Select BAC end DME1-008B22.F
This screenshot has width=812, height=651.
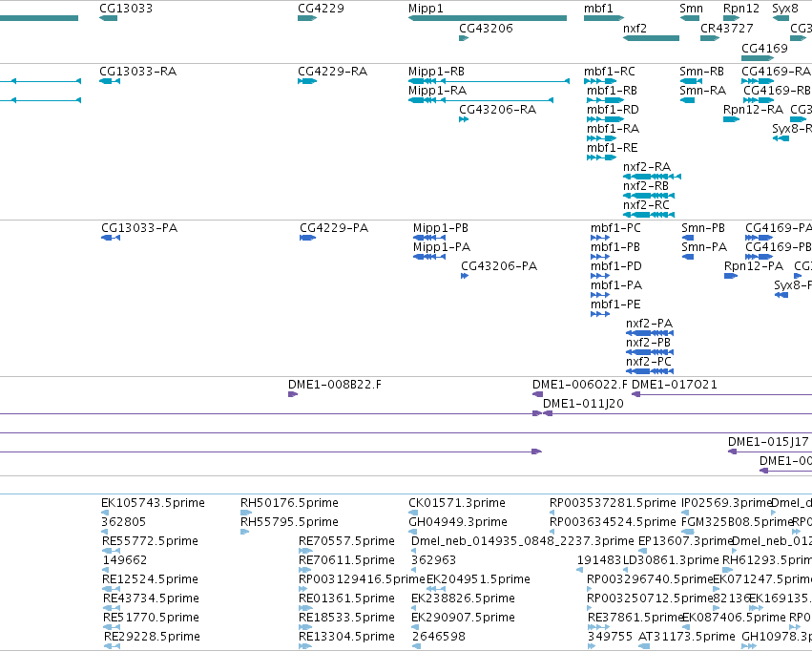[x=293, y=394]
